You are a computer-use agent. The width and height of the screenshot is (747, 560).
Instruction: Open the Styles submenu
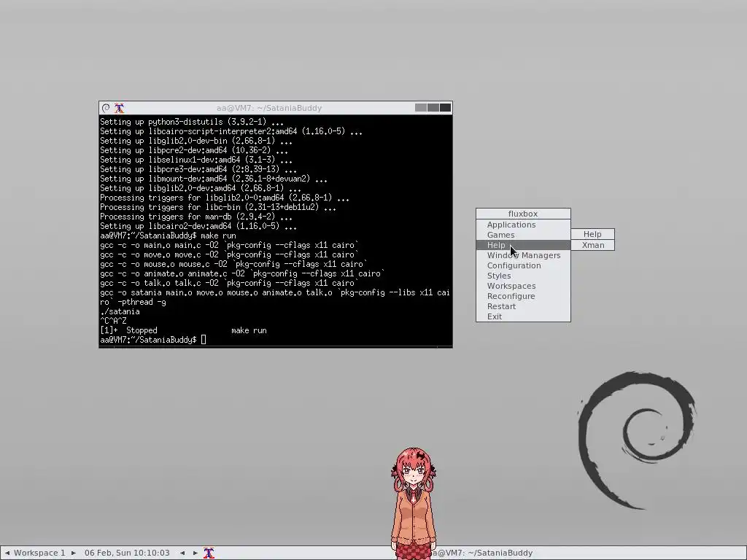tap(523, 276)
